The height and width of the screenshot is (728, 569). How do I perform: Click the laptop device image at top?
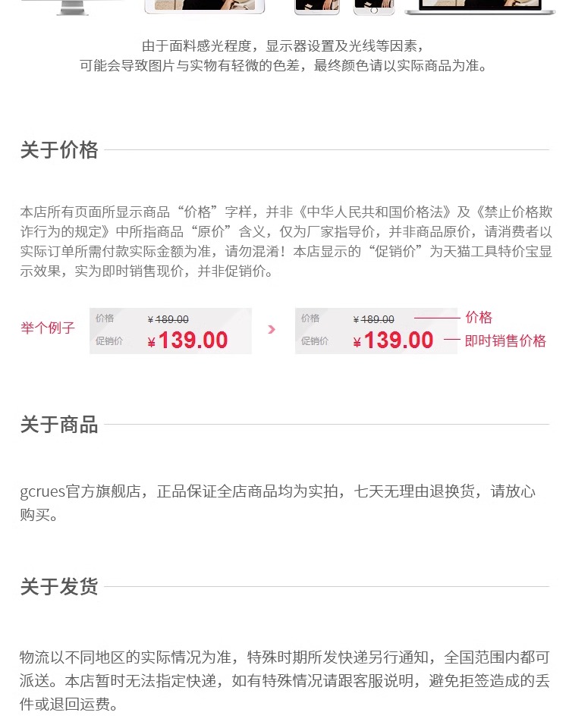479,7
